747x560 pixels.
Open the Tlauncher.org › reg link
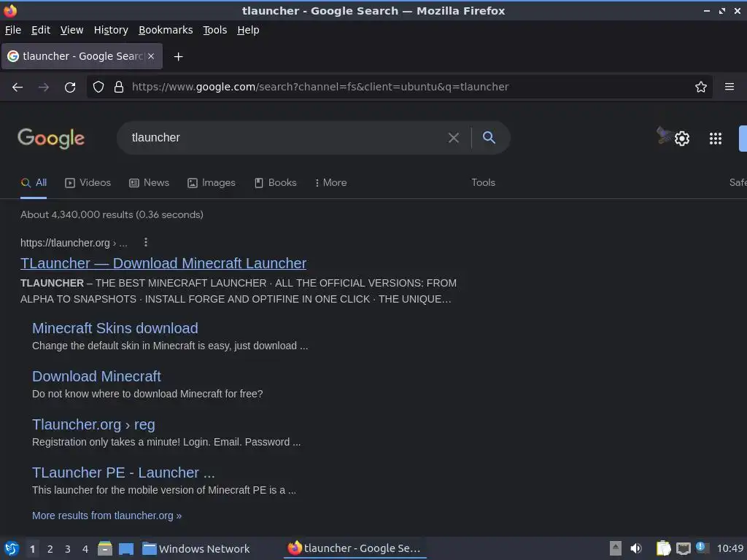(93, 424)
